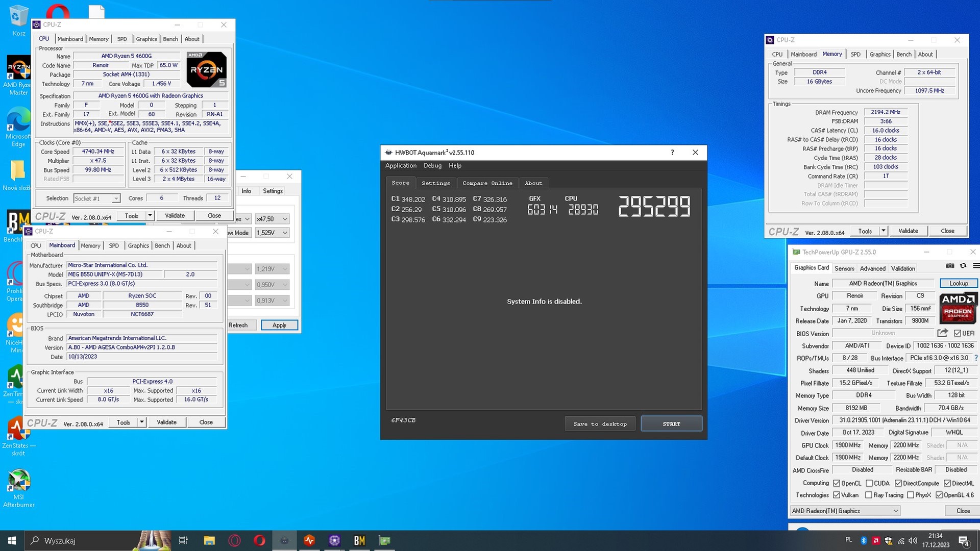The image size is (980, 551).
Task: Open the ZenTimings desktop shortcut
Action: point(14,385)
